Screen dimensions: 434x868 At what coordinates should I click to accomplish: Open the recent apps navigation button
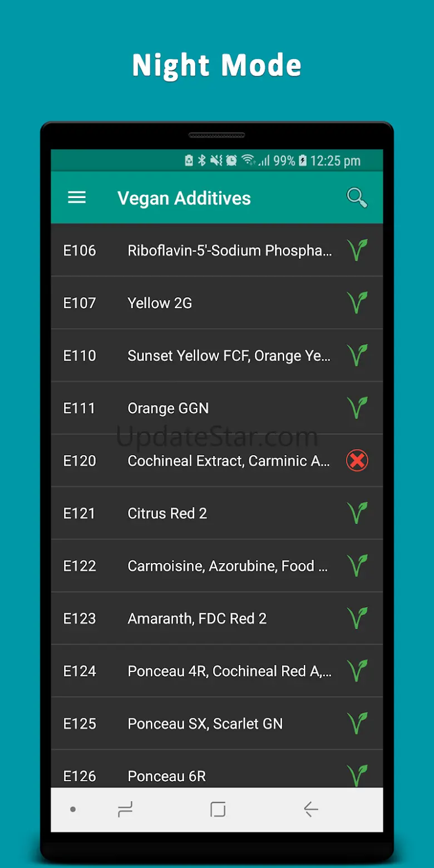click(125, 810)
